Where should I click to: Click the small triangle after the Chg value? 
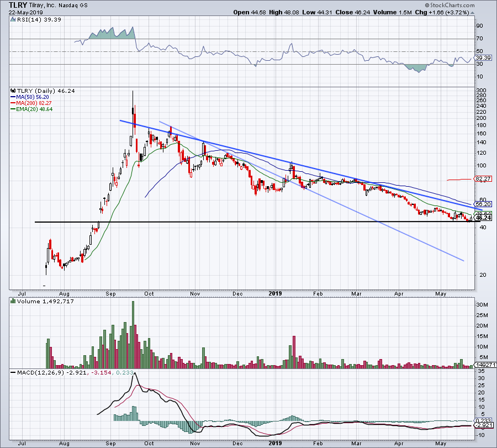pyautogui.click(x=472, y=13)
